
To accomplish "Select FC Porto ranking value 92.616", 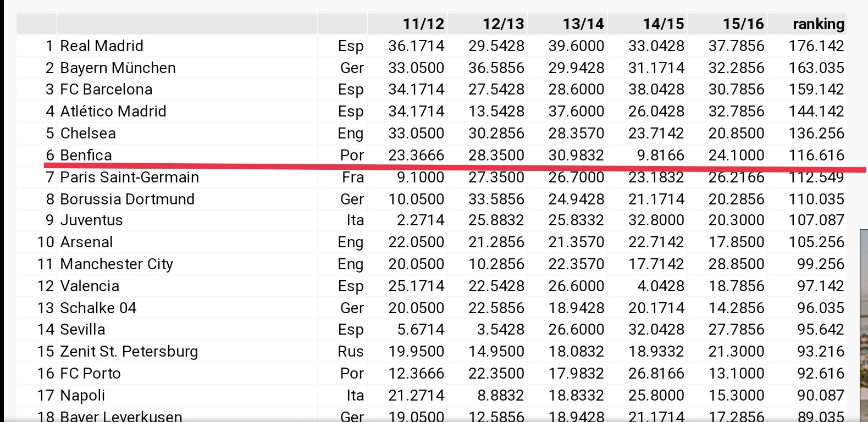I will pos(821,373).
